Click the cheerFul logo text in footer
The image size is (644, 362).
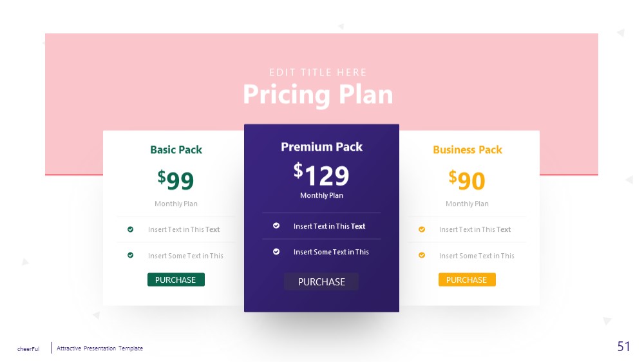pos(28,349)
